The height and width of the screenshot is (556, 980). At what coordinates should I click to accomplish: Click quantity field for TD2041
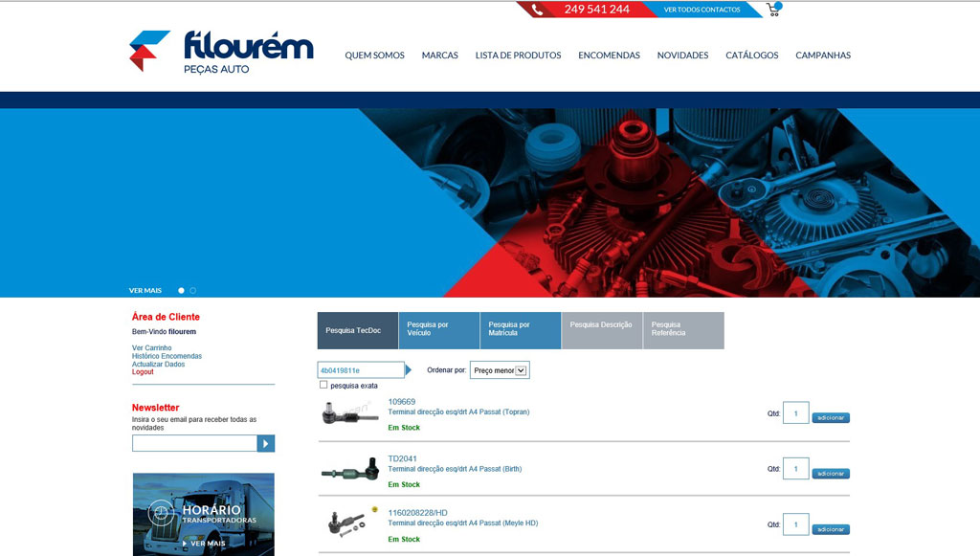point(795,469)
